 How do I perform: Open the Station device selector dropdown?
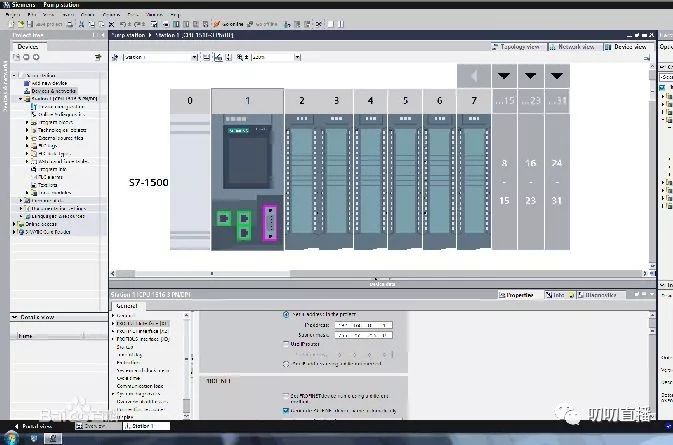click(x=194, y=57)
